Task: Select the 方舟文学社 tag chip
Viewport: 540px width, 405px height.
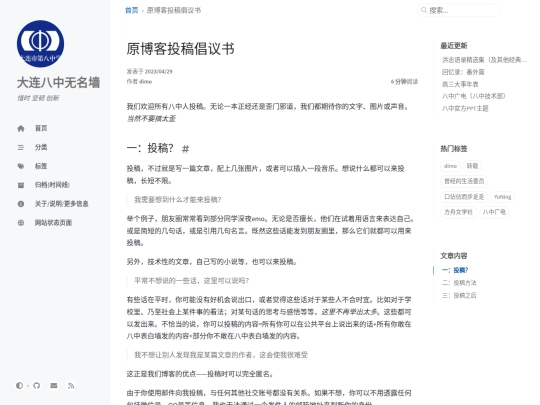Action: pos(458,212)
